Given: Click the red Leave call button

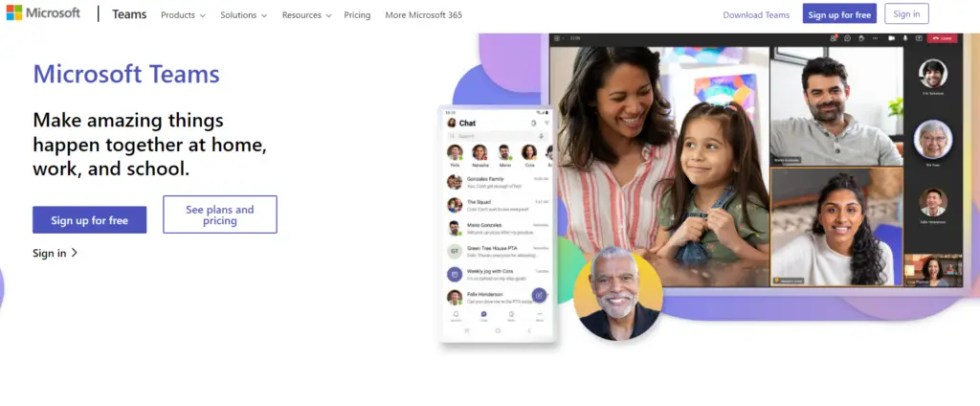Looking at the screenshot, I should click(x=943, y=38).
